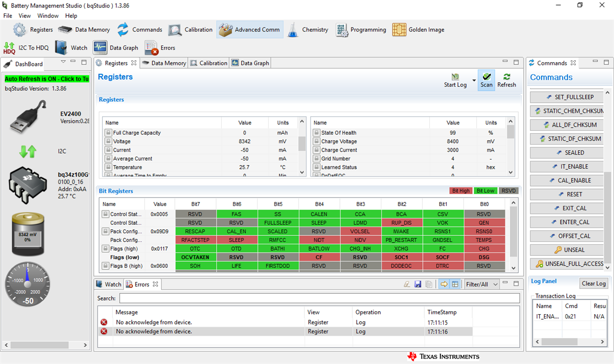Click the Bit High red legend swatch
The image size is (614, 364).
(x=460, y=191)
